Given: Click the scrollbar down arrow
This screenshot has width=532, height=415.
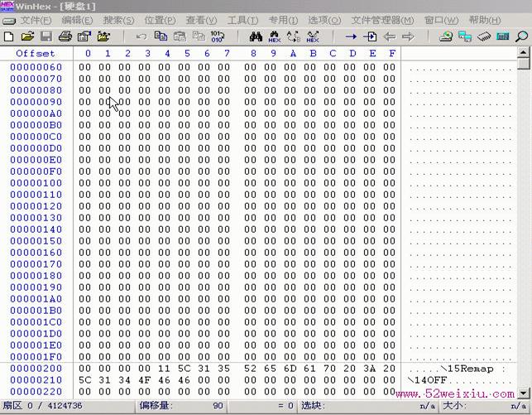Looking at the screenshot, I should click(524, 393).
